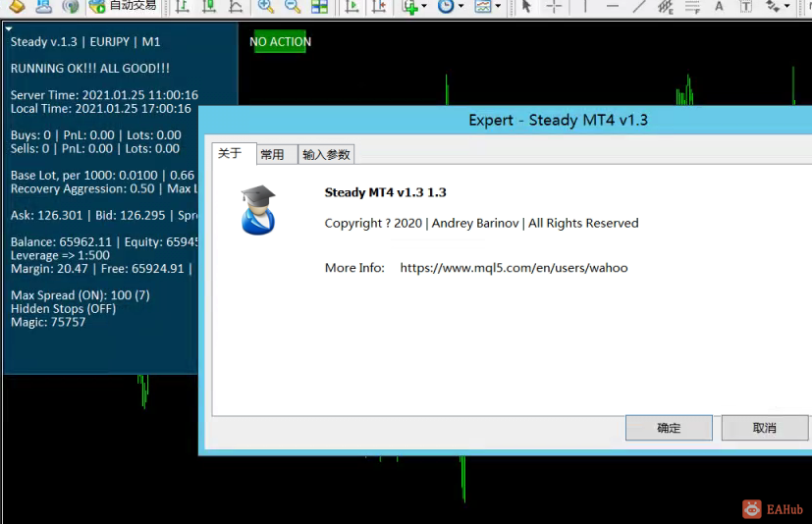The height and width of the screenshot is (524, 812).
Task: Open the VPS cloud icon
Action: (43, 6)
